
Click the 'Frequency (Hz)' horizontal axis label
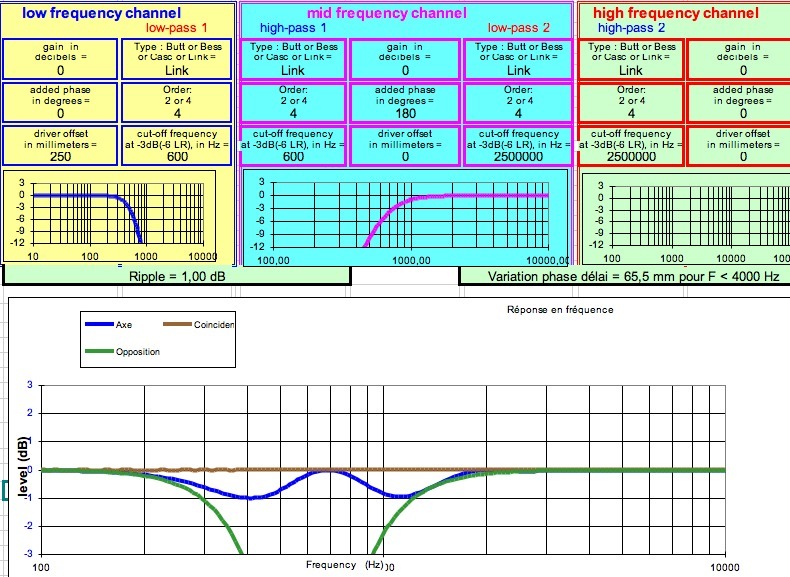pyautogui.click(x=345, y=565)
